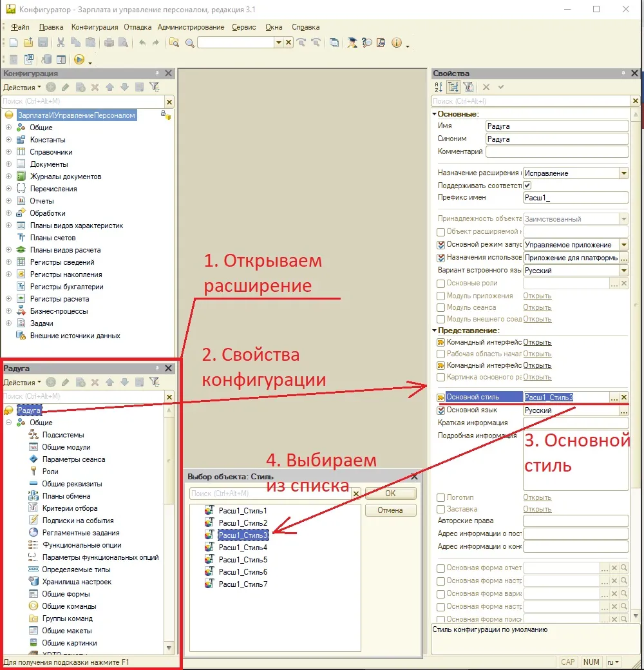The height and width of the screenshot is (670, 644).
Task: Open the toolbar search field dropdown arrow
Action: point(278,43)
